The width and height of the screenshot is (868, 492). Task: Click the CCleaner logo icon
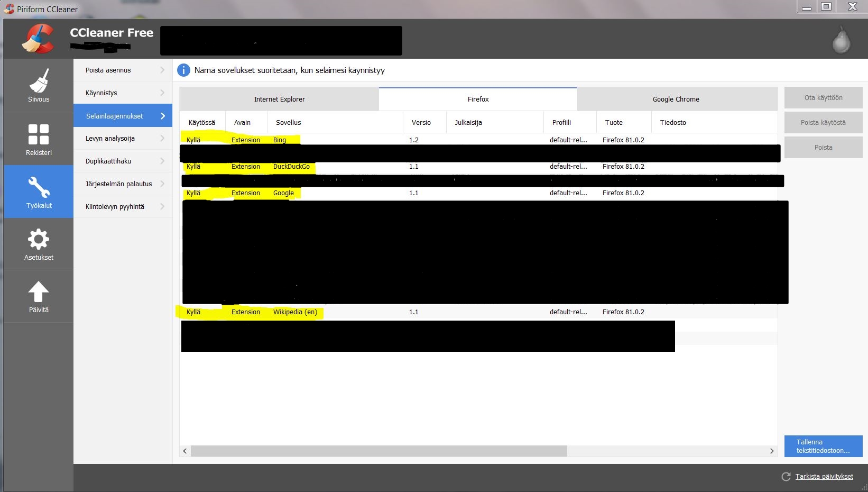pyautogui.click(x=38, y=39)
